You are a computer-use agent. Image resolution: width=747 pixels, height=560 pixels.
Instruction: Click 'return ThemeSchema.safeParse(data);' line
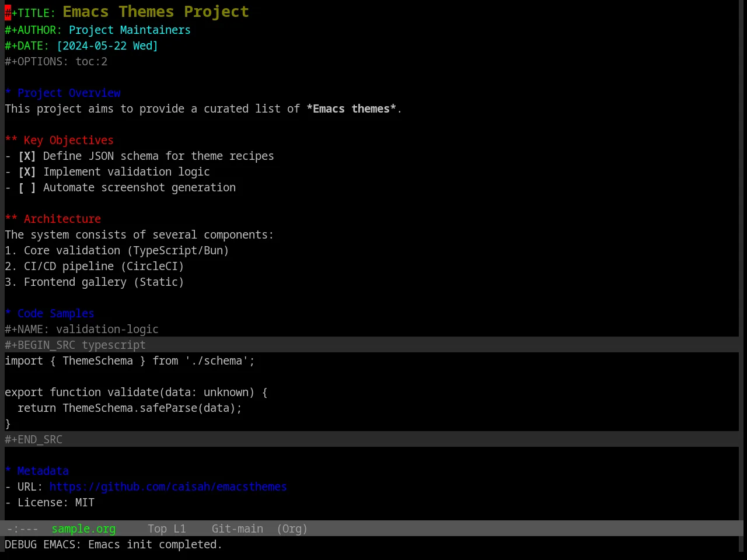coord(130,408)
